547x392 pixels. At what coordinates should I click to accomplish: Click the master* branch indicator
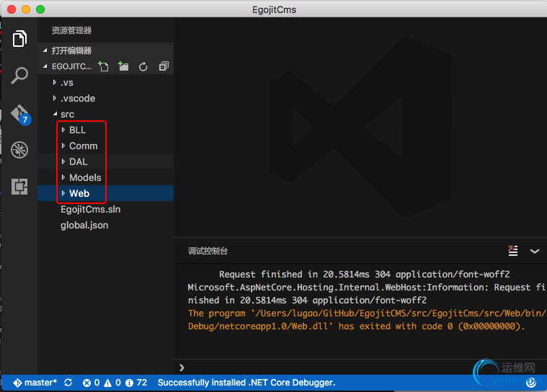35,383
